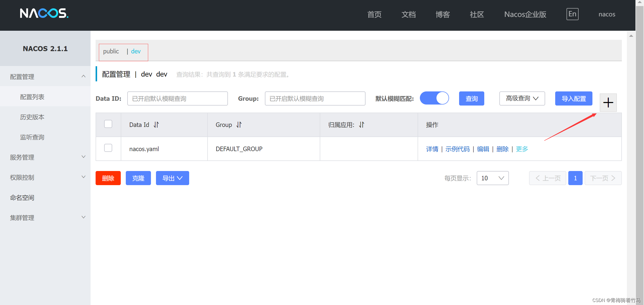Open the page size selector showing 10
This screenshot has height=305, width=644.
point(492,178)
